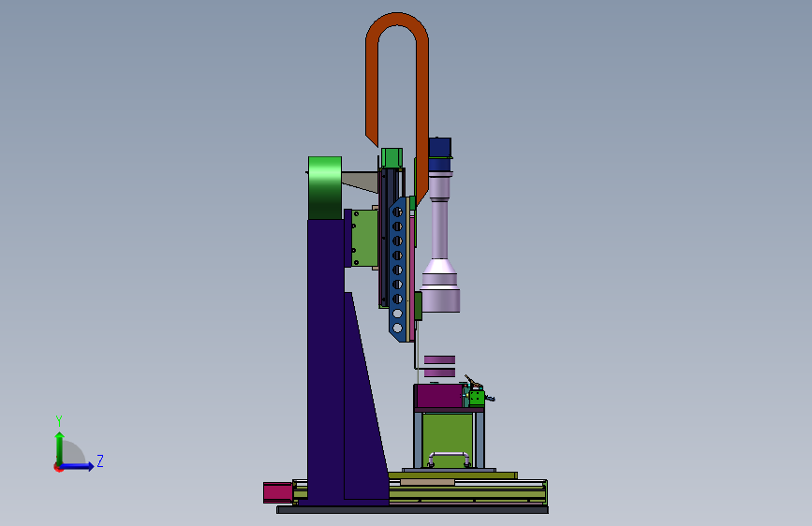Select the small green clamp on fixture
The image size is (812, 526).
(477, 398)
